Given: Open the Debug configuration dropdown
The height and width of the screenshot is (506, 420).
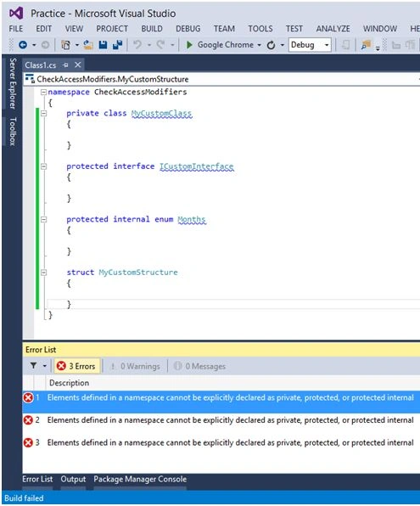Looking at the screenshot, I should click(x=310, y=45).
